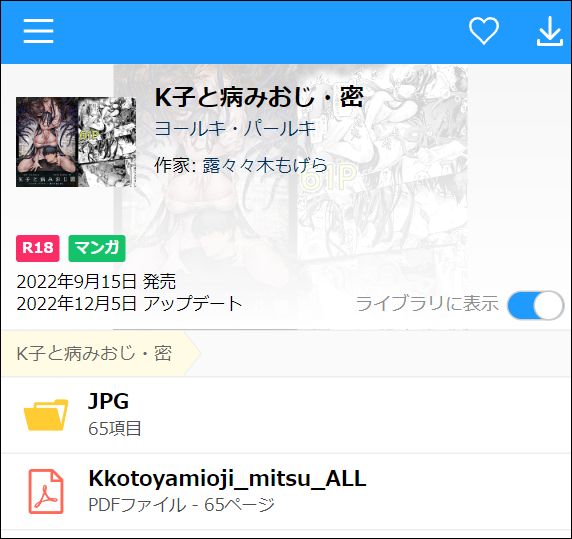Image resolution: width=572 pixels, height=539 pixels.
Task: Click the download arrow icon
Action: [x=550, y=31]
